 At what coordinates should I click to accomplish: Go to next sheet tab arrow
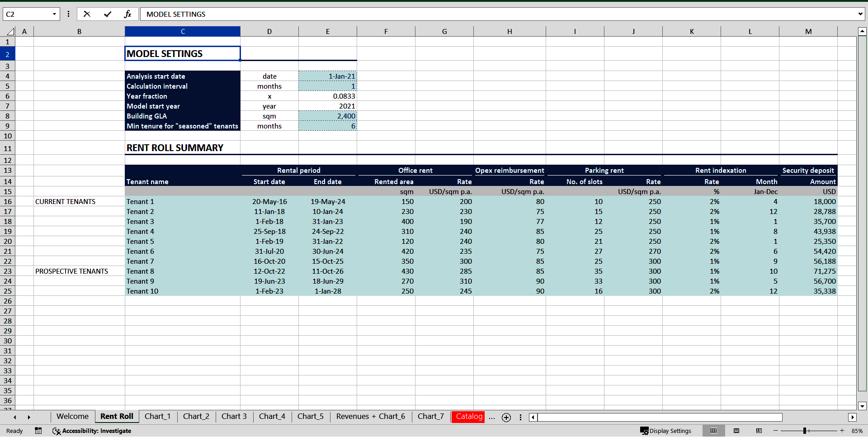pos(29,417)
